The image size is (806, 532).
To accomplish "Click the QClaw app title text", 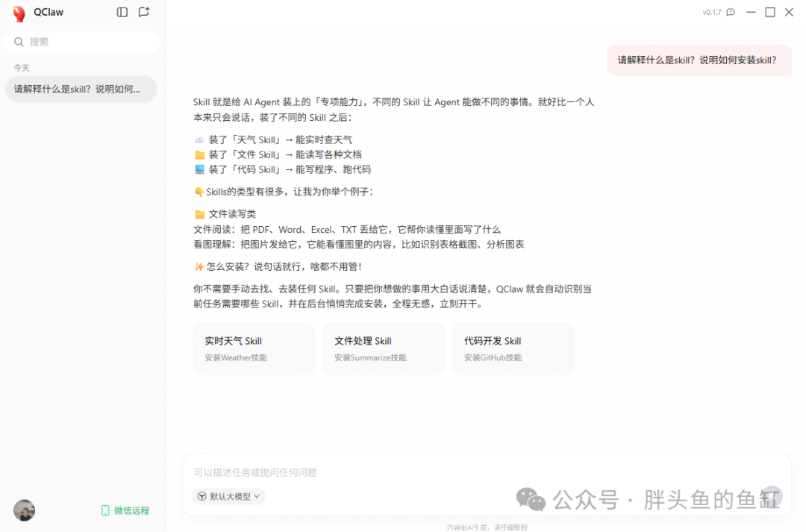I will point(49,13).
